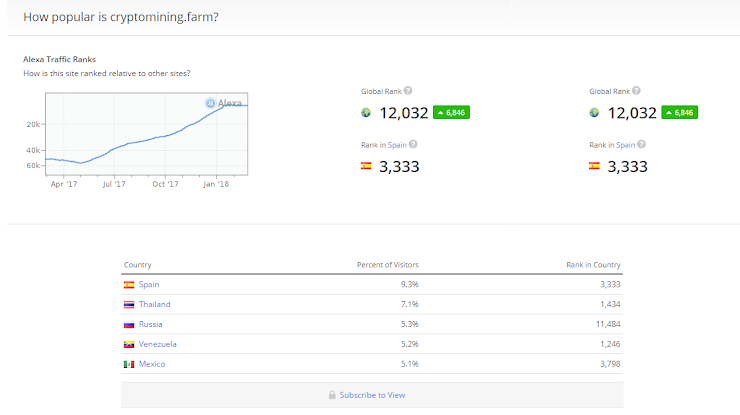Click the Spain flag in the country table
This screenshot has width=740, height=415.
[x=129, y=285]
